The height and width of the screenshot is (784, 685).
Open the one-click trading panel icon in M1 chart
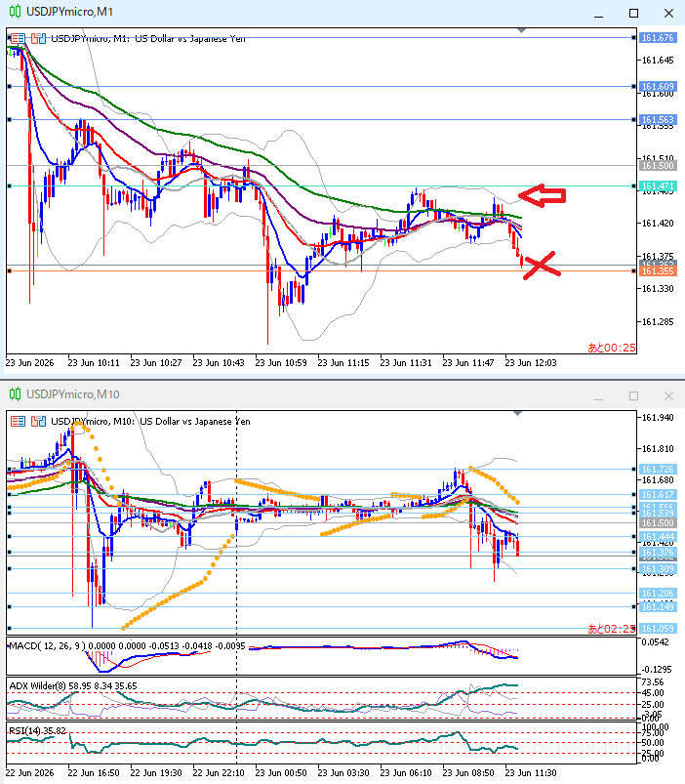18,38
